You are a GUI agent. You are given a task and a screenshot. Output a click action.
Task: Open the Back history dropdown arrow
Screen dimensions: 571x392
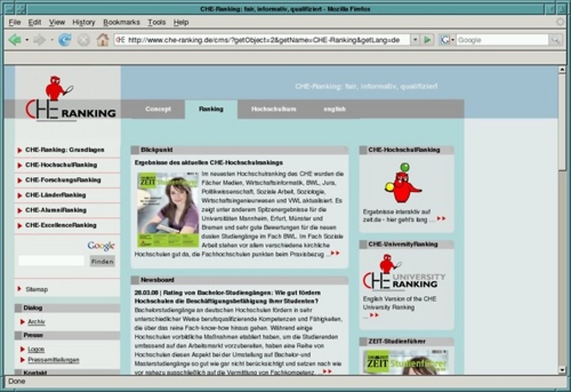pos(27,40)
